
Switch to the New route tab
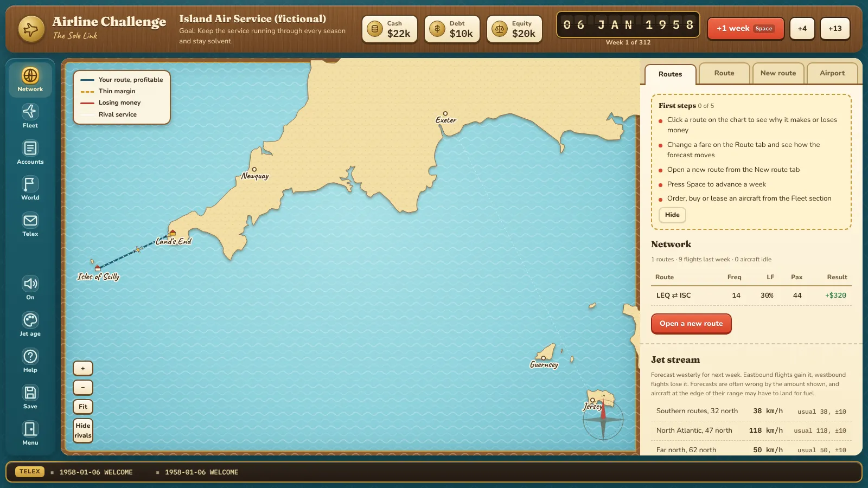(778, 73)
